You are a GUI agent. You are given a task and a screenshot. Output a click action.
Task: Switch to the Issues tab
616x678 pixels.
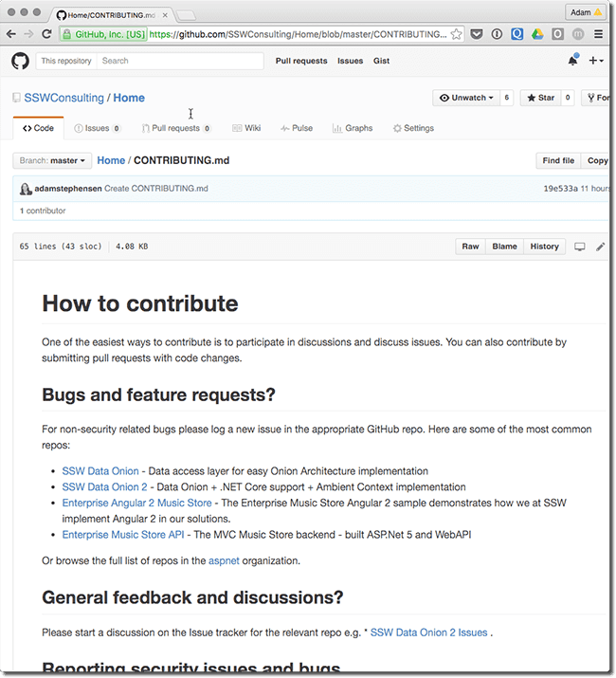coord(96,128)
